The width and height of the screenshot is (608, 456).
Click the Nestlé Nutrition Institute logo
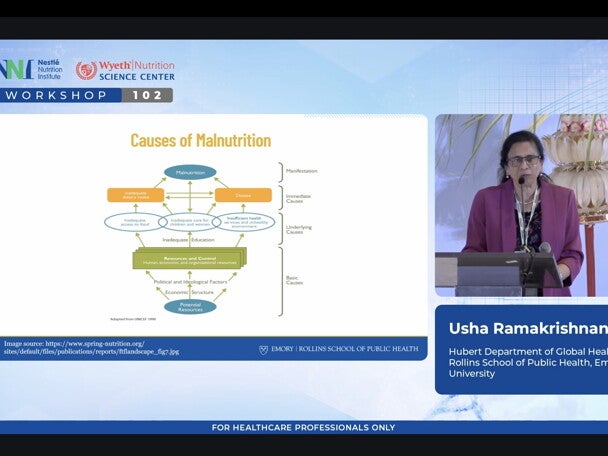[30, 69]
